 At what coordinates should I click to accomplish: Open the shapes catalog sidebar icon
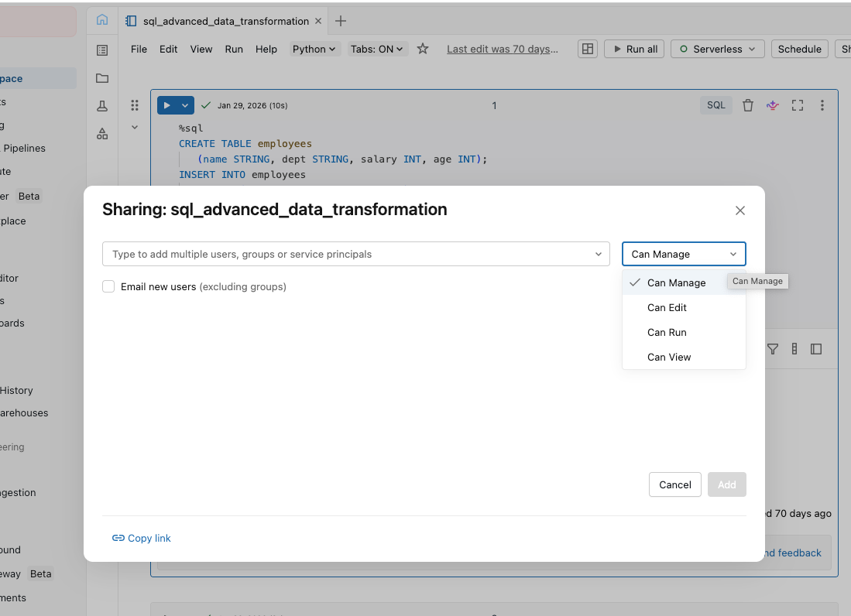(102, 134)
